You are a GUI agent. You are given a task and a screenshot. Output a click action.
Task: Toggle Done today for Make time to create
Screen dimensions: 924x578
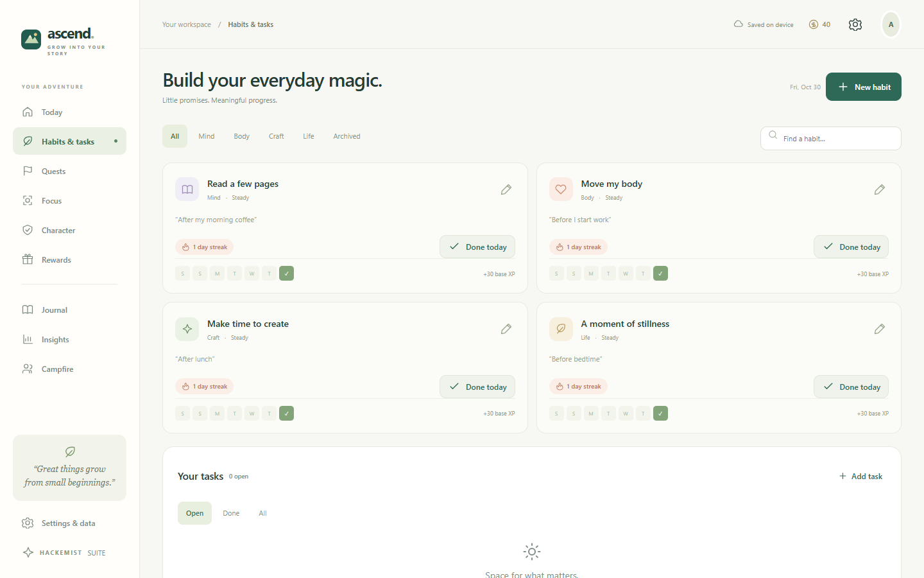pos(477,387)
